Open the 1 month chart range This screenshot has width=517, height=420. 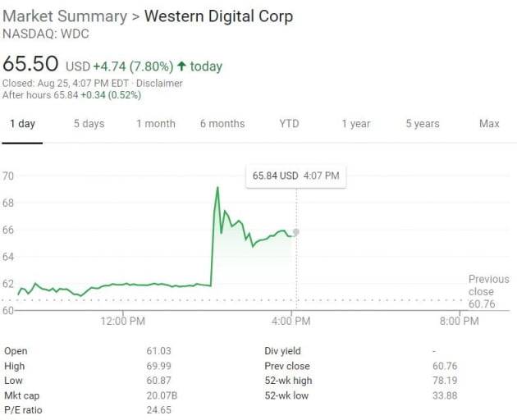coord(156,124)
